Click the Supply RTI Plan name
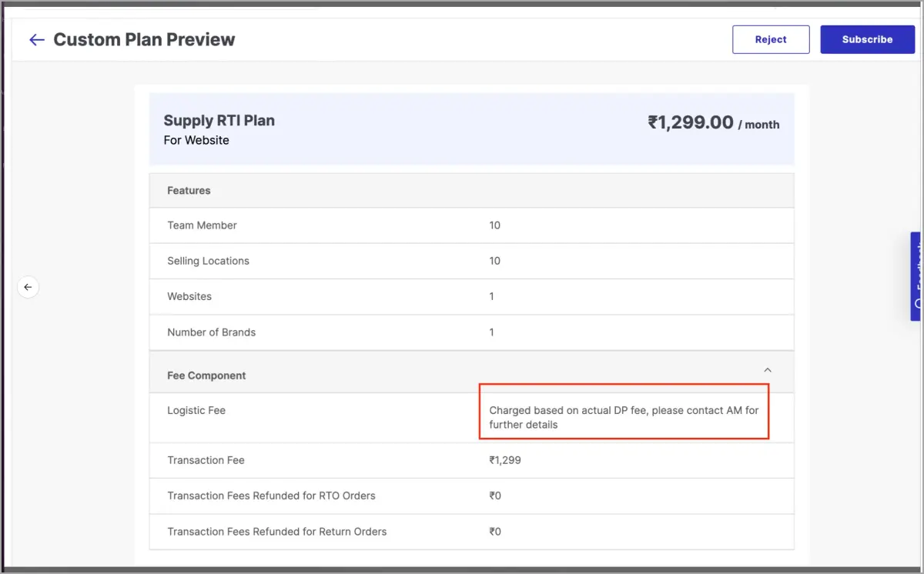 [x=219, y=121]
